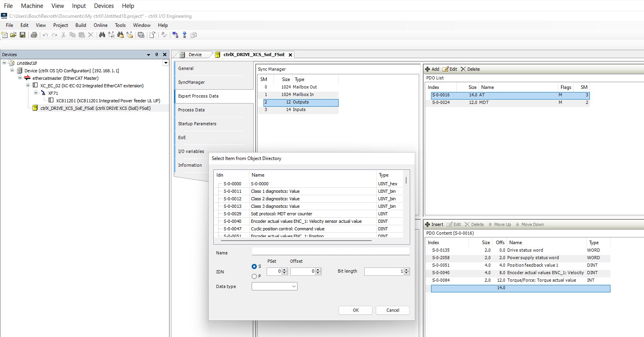Viewport: 644px width, 337px height.
Task: Increase the Bit length spinner value
Action: click(x=407, y=269)
